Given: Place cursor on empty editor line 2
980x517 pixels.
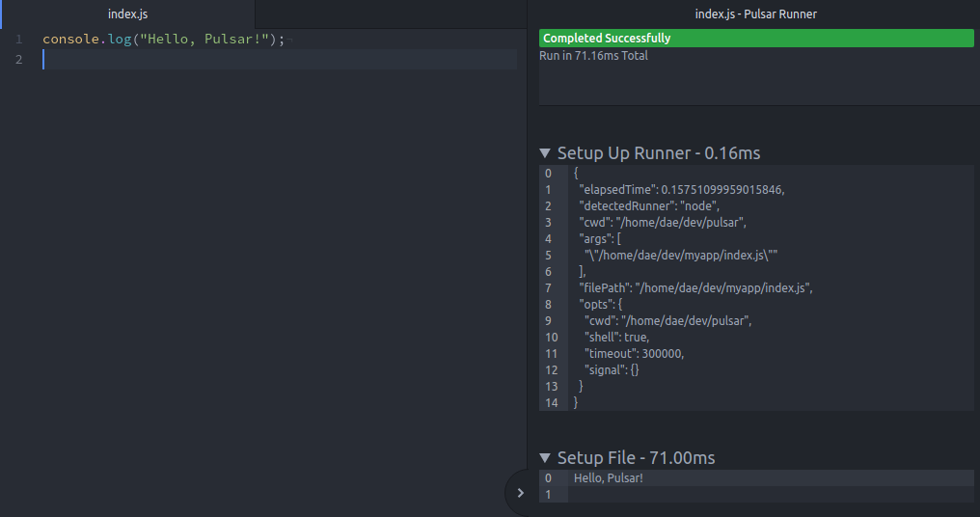Looking at the screenshot, I should pos(280,60).
